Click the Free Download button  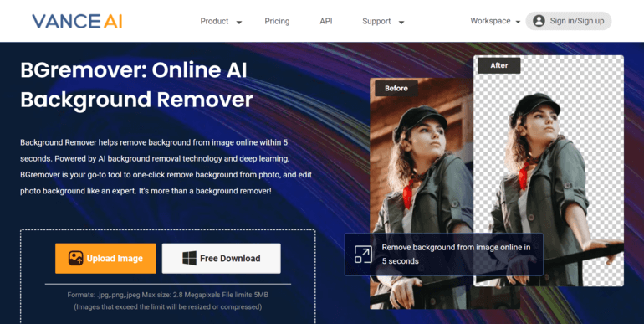[x=222, y=258]
